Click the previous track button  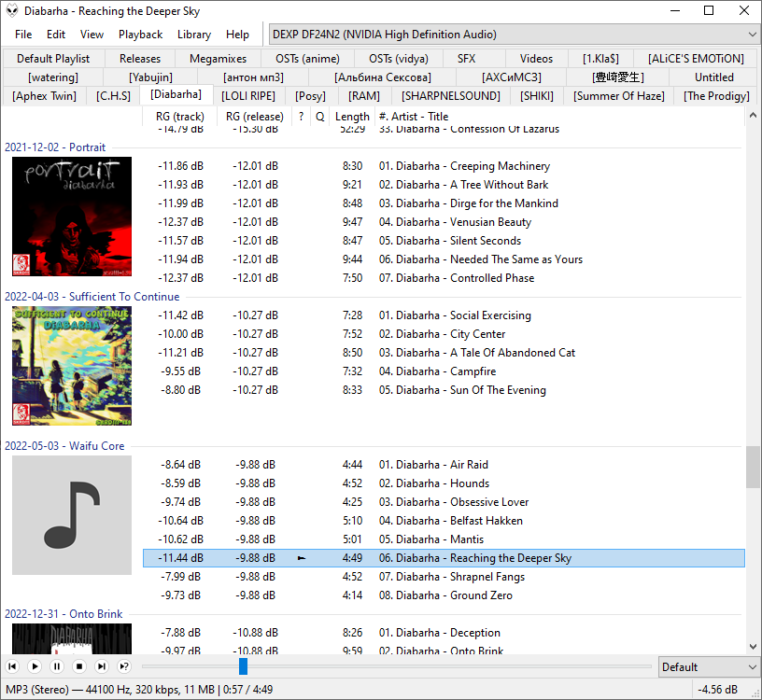point(12,666)
